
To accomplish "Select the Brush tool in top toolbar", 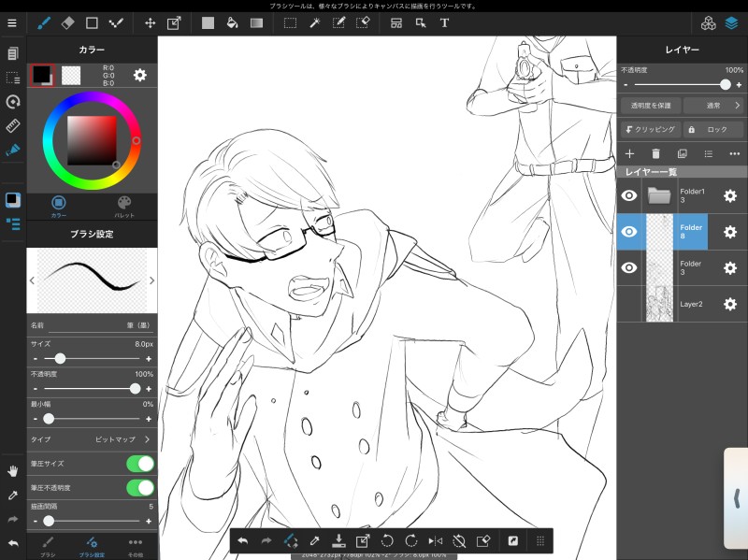I will (x=44, y=22).
